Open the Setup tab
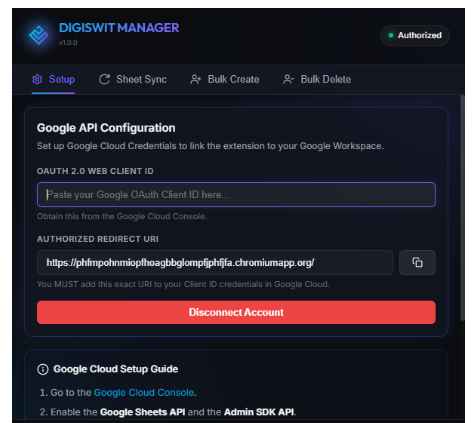The width and height of the screenshot is (473, 423). [53, 79]
